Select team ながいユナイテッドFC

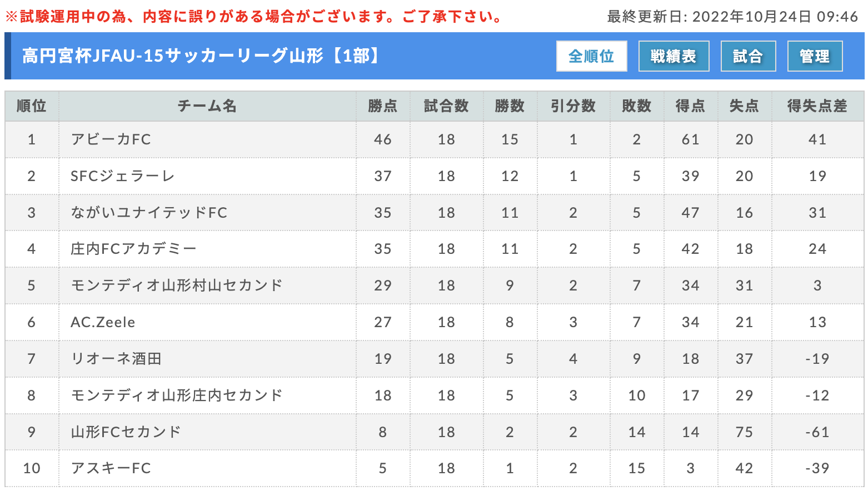point(149,213)
